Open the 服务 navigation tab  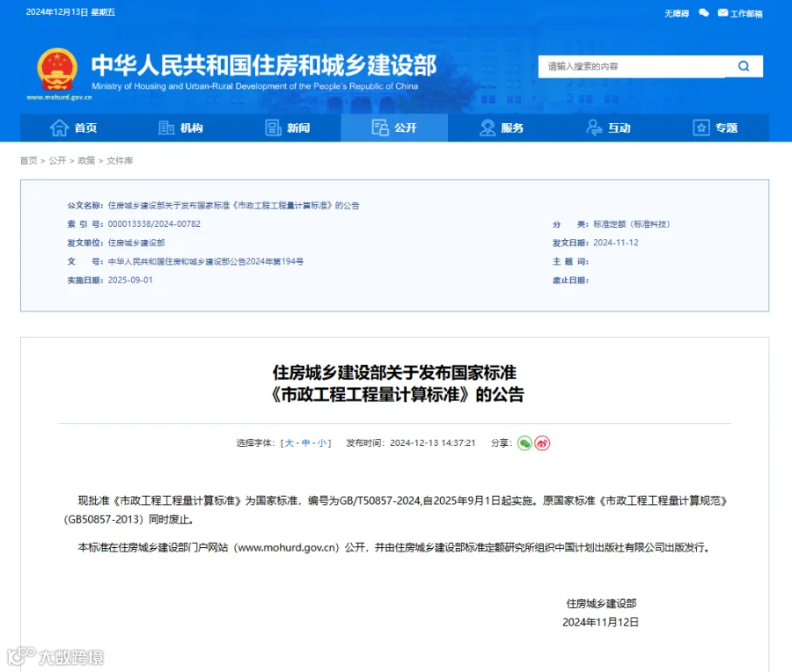coord(502,128)
